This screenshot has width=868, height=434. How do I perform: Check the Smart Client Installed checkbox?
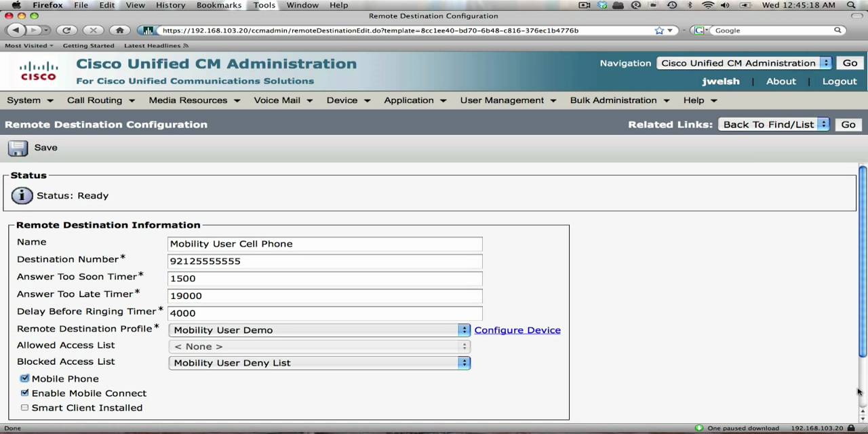click(24, 408)
